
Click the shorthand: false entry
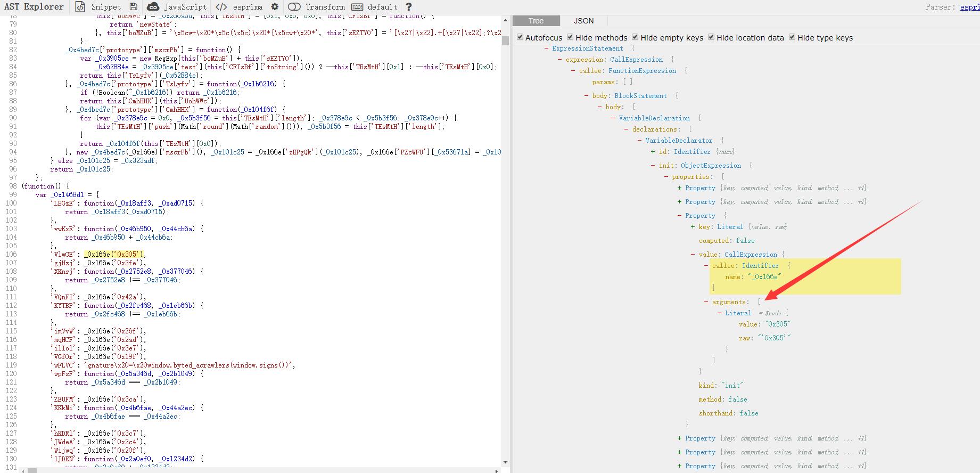point(728,413)
